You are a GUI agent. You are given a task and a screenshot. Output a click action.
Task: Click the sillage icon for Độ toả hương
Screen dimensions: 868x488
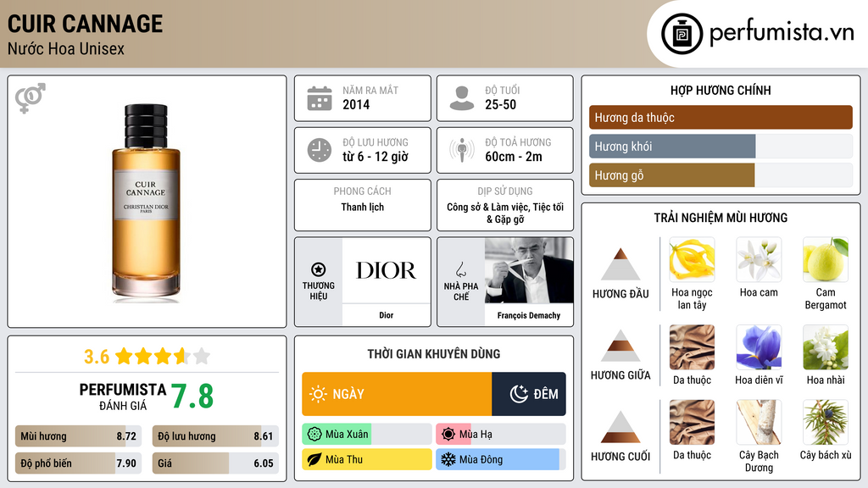461,150
